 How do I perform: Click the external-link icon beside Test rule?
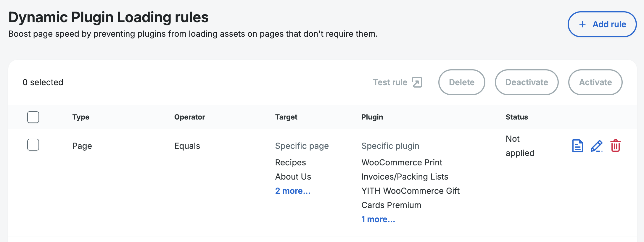point(417,82)
